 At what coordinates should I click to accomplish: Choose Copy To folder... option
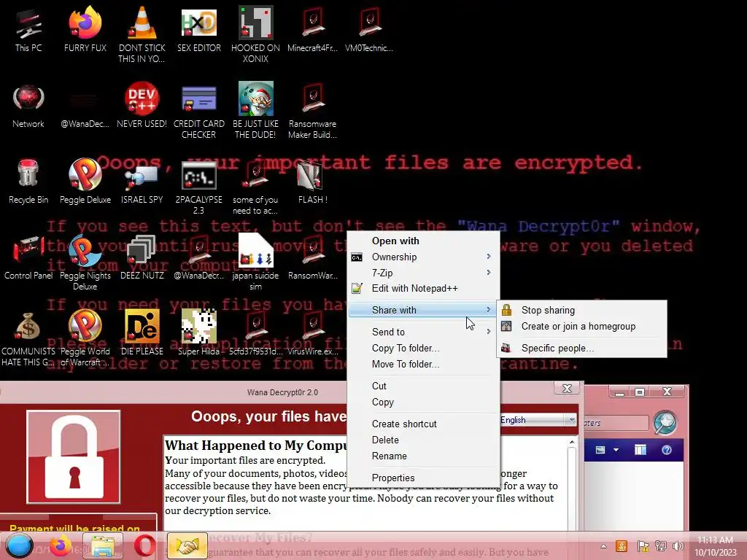point(424,348)
